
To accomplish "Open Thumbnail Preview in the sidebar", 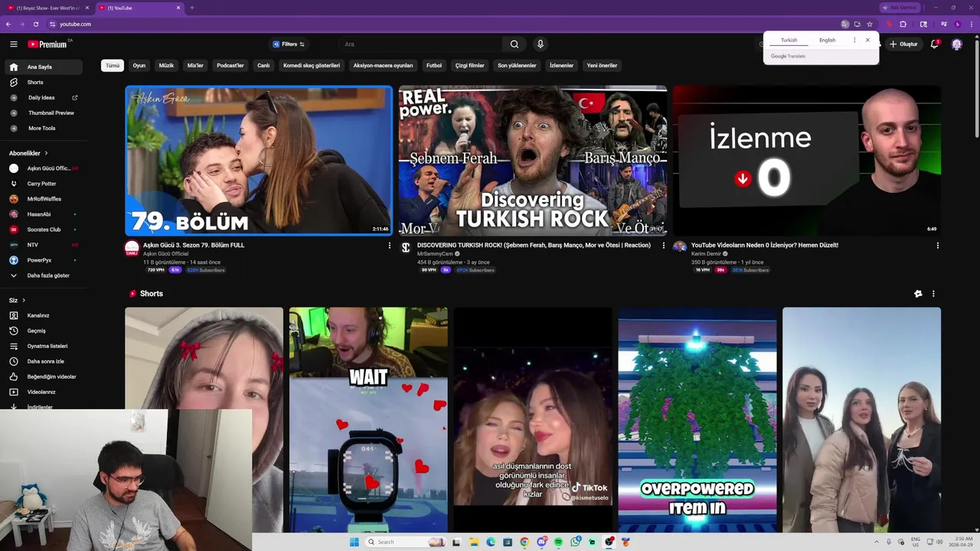I will click(42, 113).
